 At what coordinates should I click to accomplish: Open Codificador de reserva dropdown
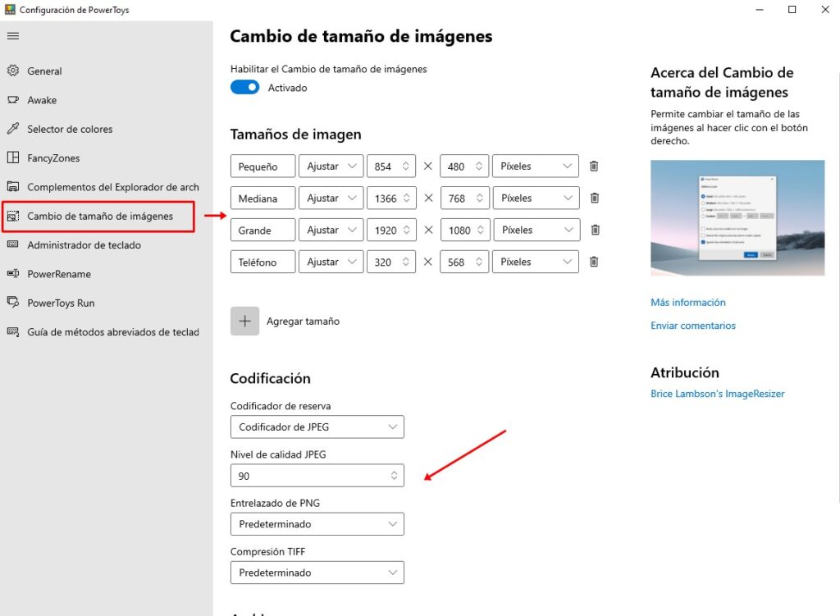click(x=317, y=427)
